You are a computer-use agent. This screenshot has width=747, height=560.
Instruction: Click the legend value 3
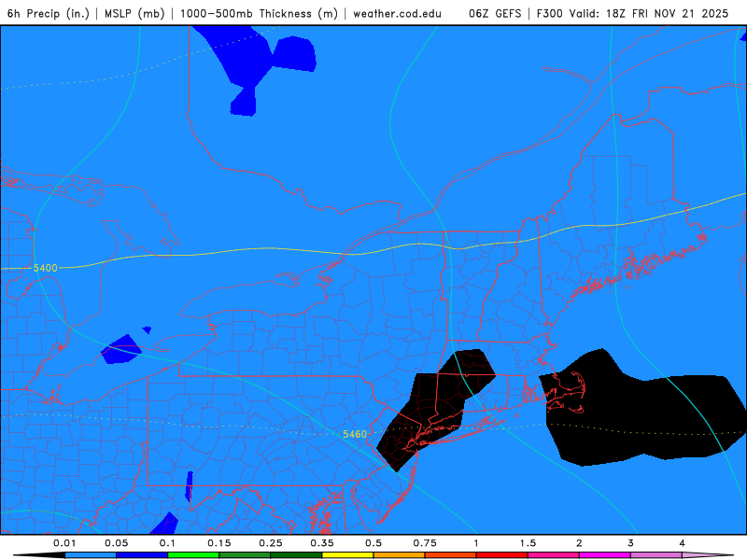[631, 543]
